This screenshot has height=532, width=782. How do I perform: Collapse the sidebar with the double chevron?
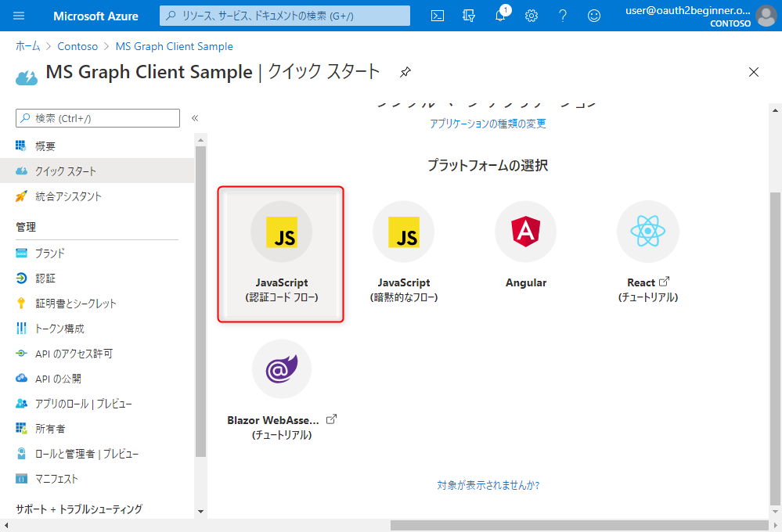(x=195, y=118)
